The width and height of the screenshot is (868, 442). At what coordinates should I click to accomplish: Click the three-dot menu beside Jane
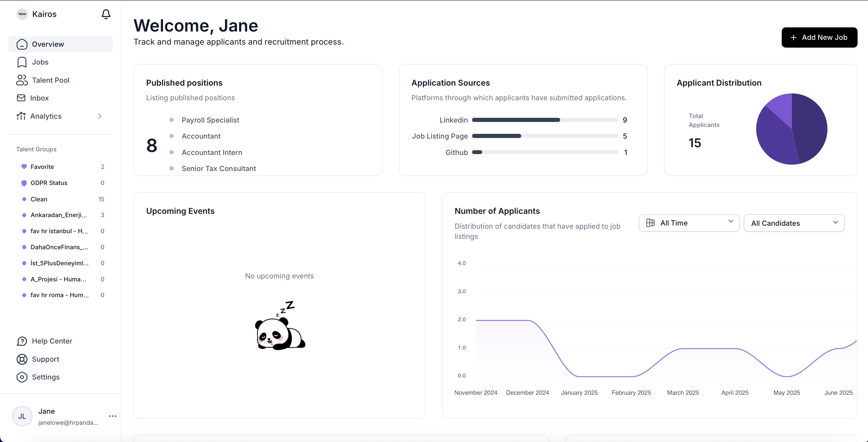[112, 416]
